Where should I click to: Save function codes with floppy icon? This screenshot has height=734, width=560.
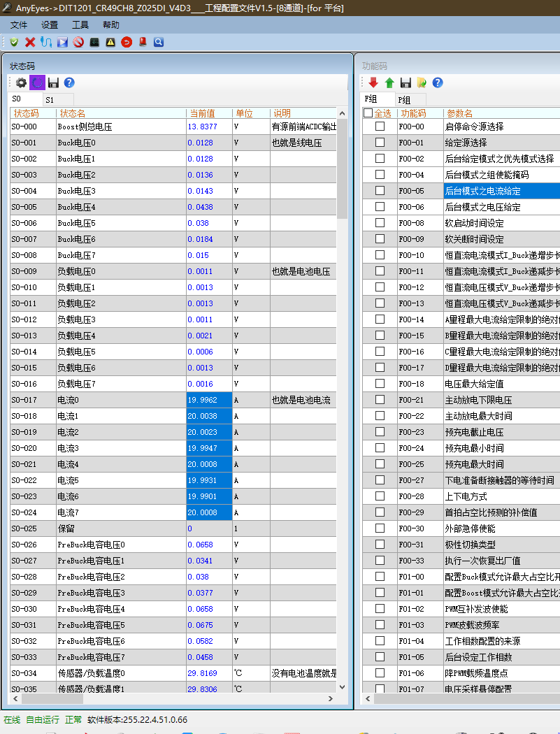405,83
